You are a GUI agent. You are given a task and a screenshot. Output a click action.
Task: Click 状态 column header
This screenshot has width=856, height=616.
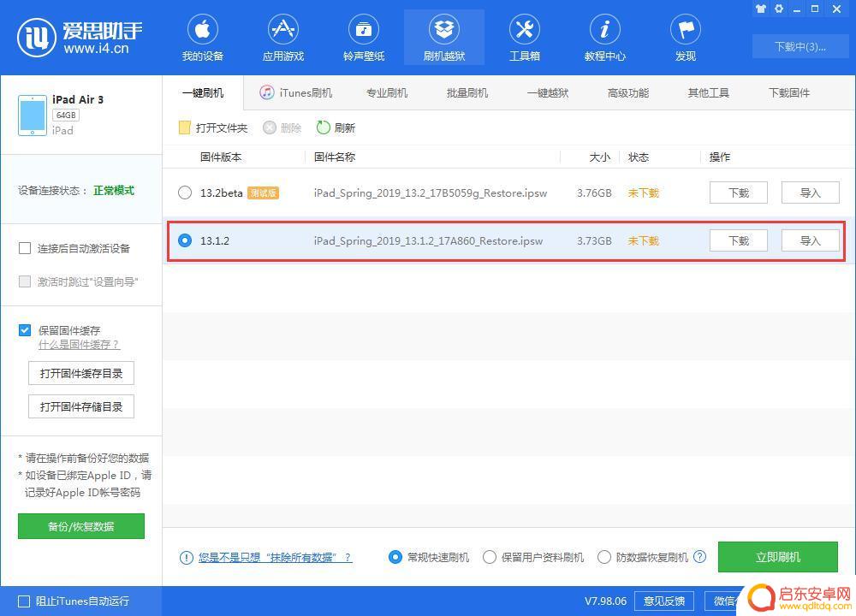coord(639,157)
